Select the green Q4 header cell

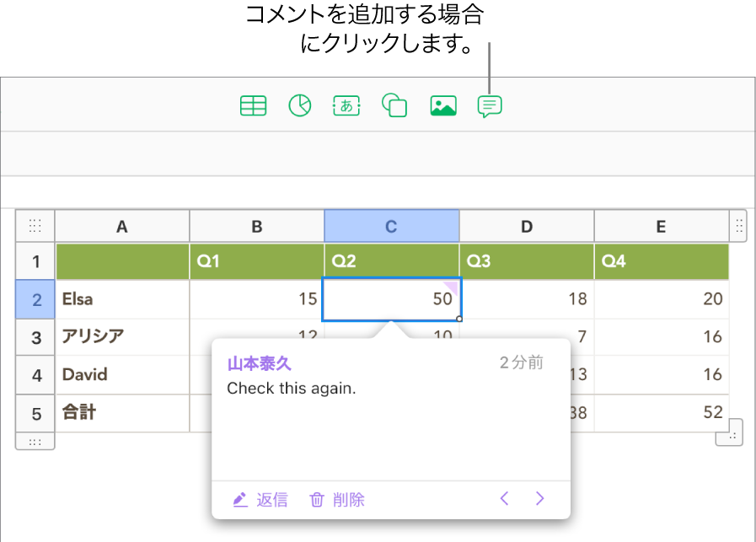pos(661,261)
